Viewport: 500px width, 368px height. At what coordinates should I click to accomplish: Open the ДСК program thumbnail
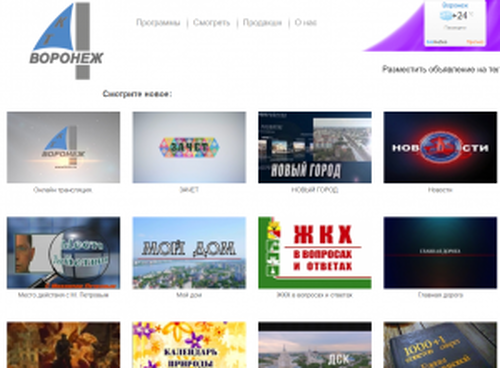315,345
